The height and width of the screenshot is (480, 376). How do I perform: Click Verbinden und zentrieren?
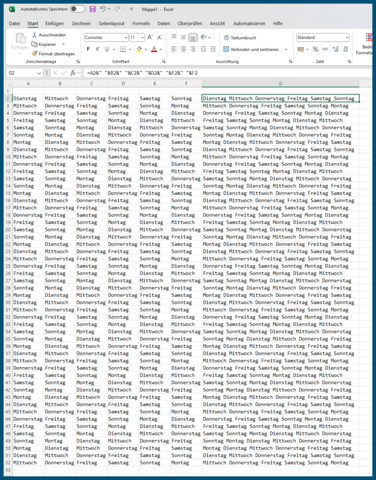tap(251, 49)
